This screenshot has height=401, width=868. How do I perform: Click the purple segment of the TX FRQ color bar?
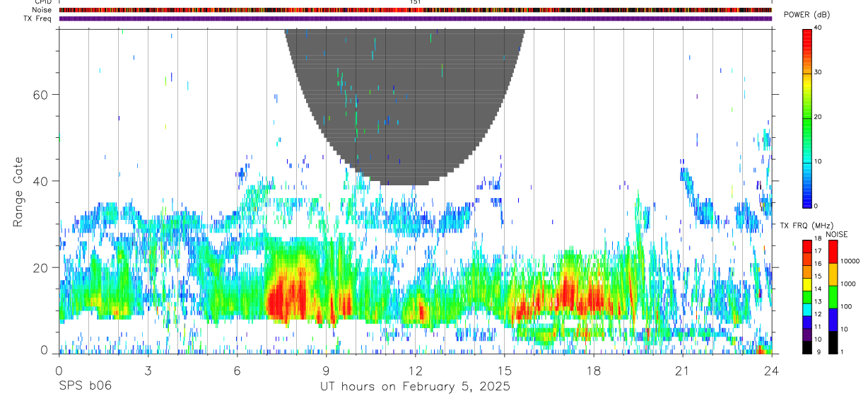pyautogui.click(x=807, y=335)
